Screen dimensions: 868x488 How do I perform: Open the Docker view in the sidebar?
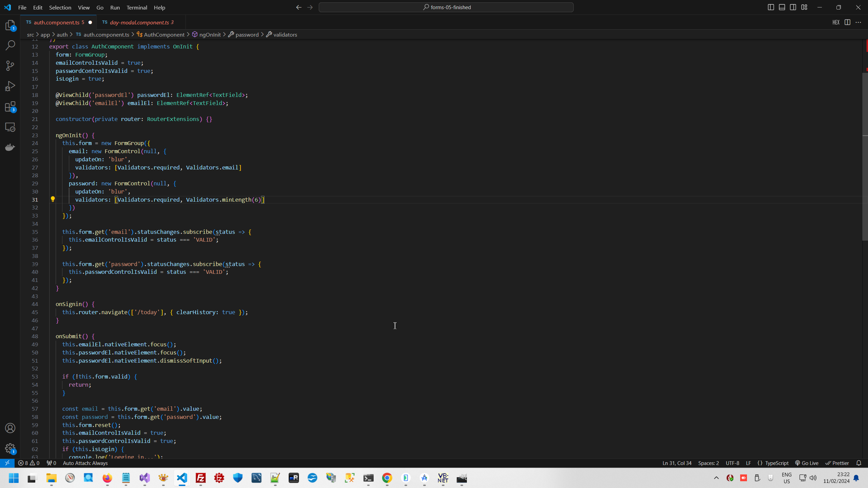point(10,147)
